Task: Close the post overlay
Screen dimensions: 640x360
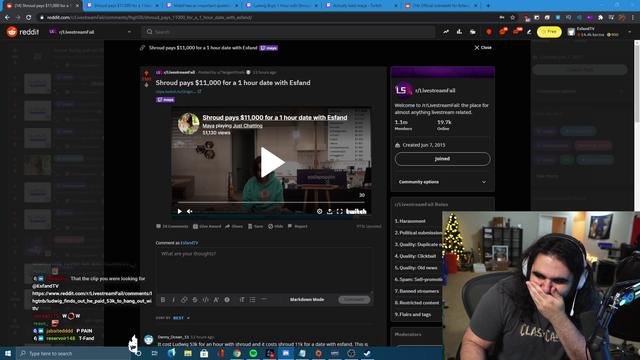Action: click(x=483, y=47)
